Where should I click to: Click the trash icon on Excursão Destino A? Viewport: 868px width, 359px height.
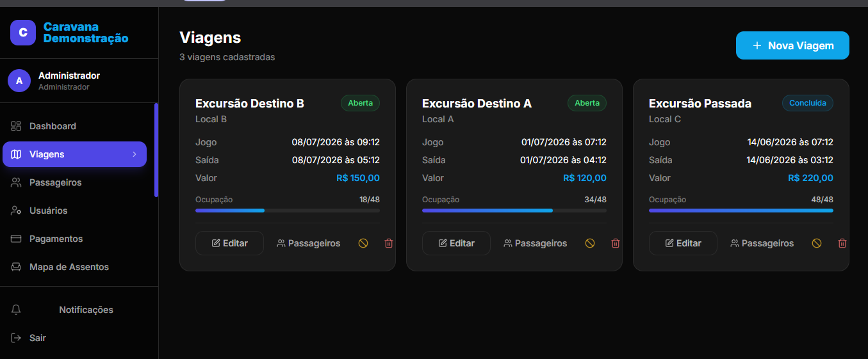(616, 243)
